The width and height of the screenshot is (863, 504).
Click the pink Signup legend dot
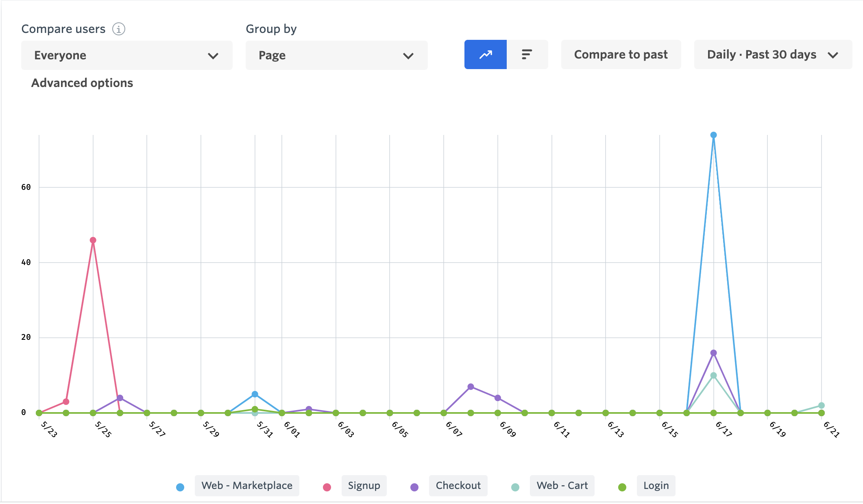tap(327, 487)
